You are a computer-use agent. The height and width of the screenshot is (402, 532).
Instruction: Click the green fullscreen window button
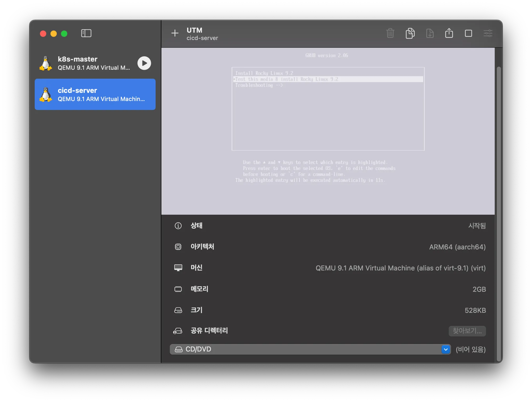[64, 34]
